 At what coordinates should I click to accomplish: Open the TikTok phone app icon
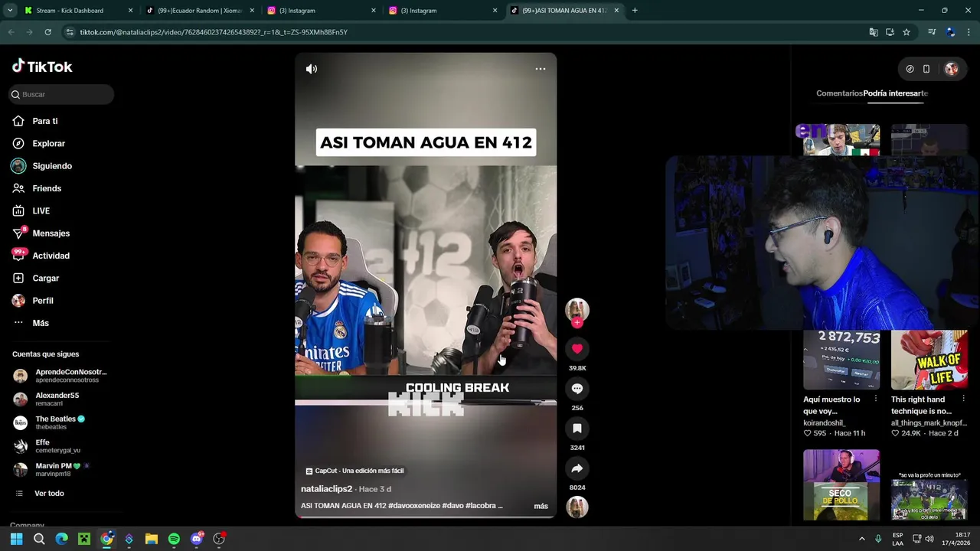pyautogui.click(x=926, y=69)
